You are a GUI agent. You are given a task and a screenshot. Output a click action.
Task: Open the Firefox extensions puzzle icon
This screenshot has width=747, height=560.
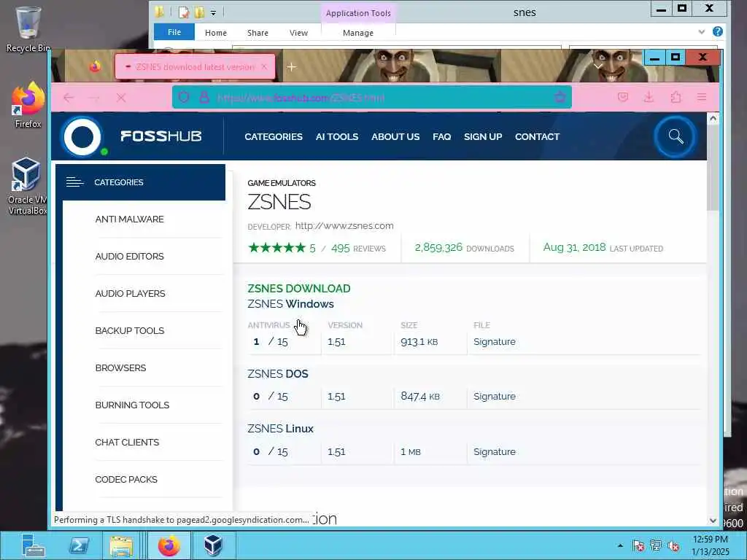tap(676, 97)
